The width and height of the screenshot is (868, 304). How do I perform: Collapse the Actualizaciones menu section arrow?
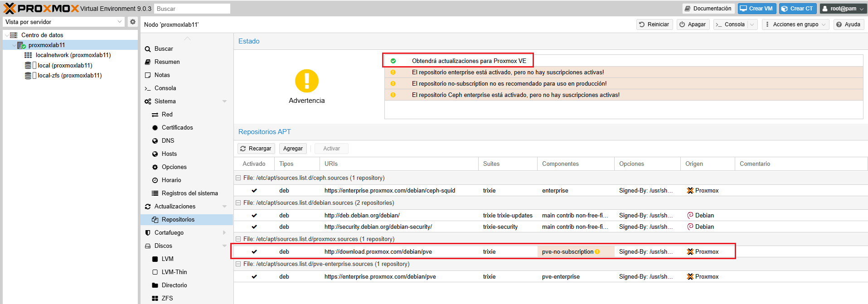pyautogui.click(x=224, y=207)
